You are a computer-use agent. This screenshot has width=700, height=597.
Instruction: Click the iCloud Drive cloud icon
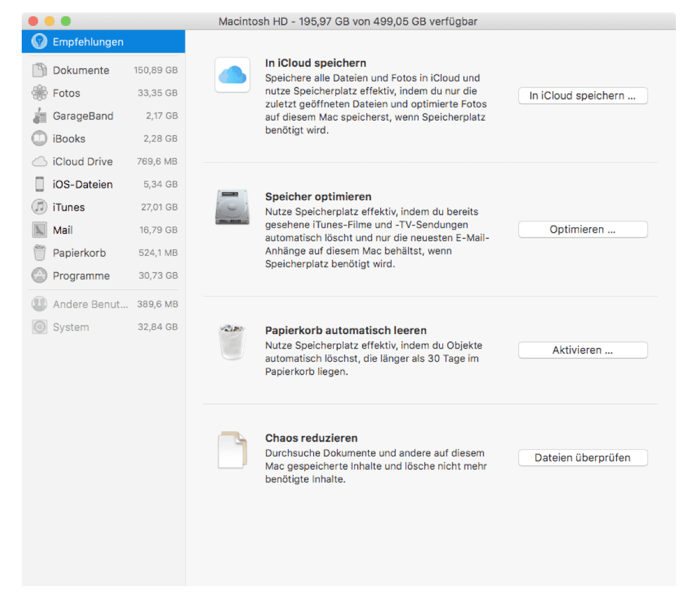39,161
